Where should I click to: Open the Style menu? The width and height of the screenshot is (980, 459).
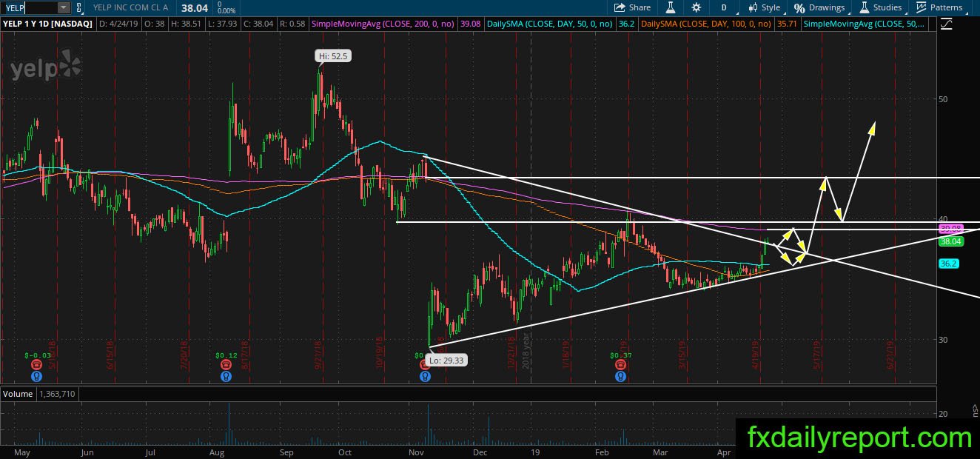764,7
